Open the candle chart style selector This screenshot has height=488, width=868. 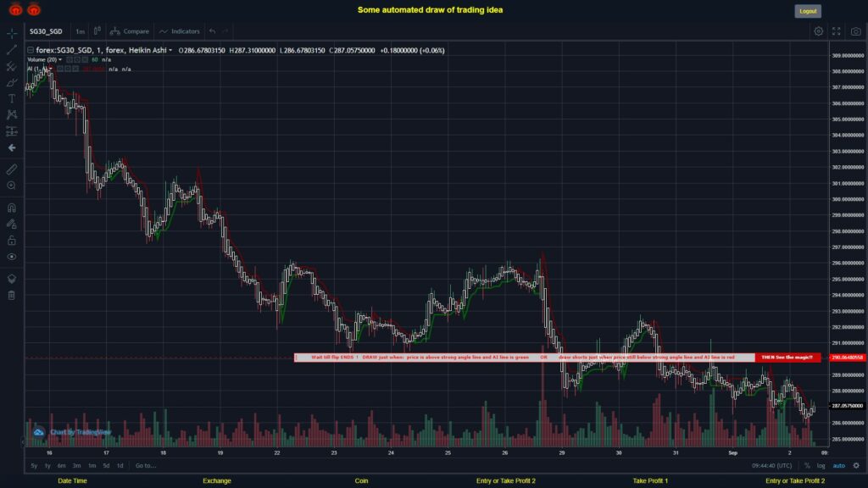coord(97,31)
